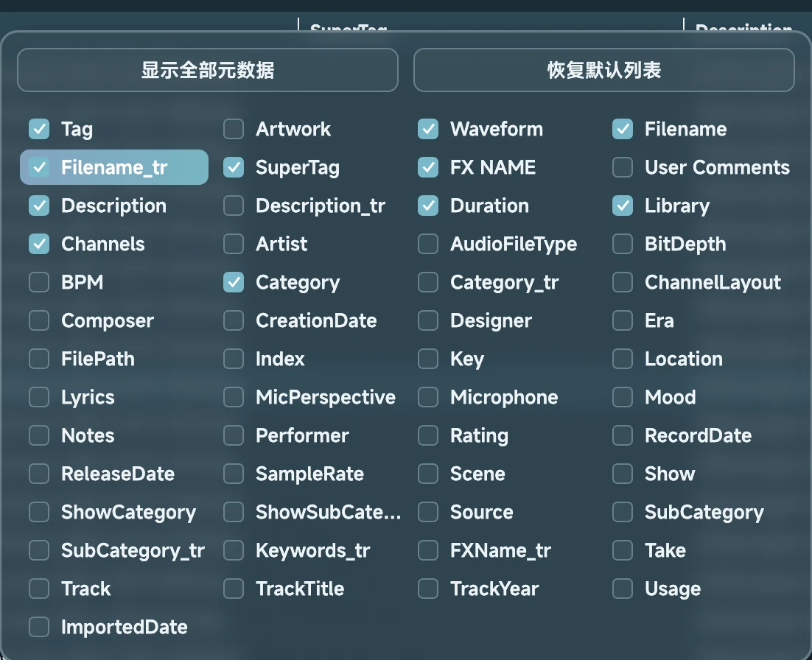This screenshot has height=660, width=812.
Task: Disable the FX NAME column
Action: click(x=428, y=167)
